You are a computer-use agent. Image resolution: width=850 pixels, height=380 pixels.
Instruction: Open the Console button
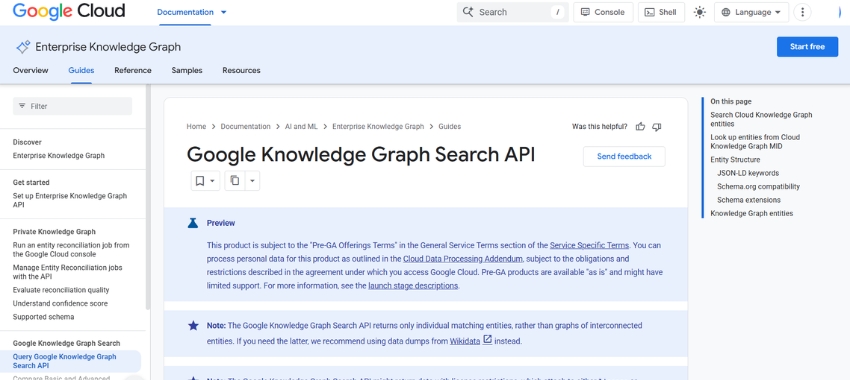(603, 12)
